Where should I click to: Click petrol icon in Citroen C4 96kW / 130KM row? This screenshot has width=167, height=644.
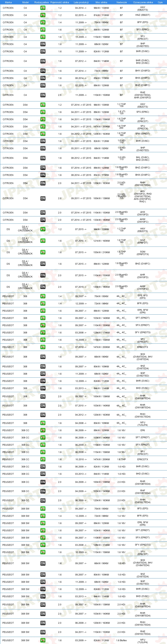coord(43,8)
